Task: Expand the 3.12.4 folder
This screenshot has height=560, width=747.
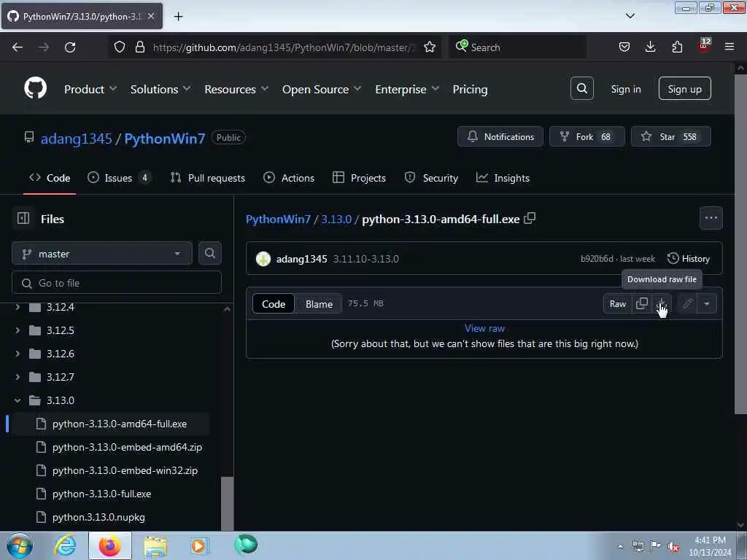Action: pyautogui.click(x=18, y=307)
